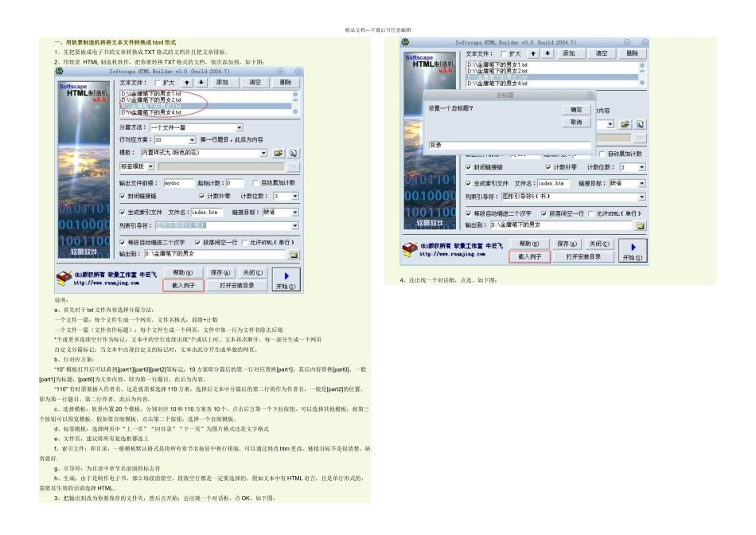Click gear app icon in left window title bar
The image size is (756, 535).
[x=60, y=72]
